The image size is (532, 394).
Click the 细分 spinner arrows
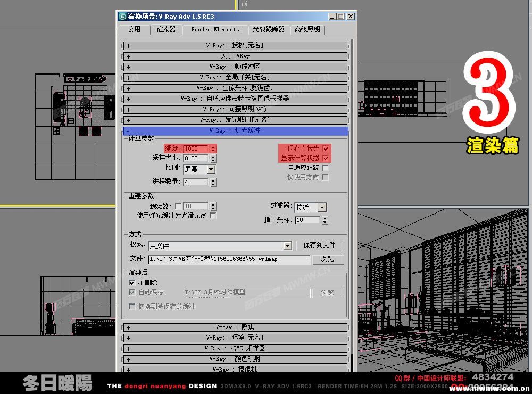pyautogui.click(x=213, y=149)
